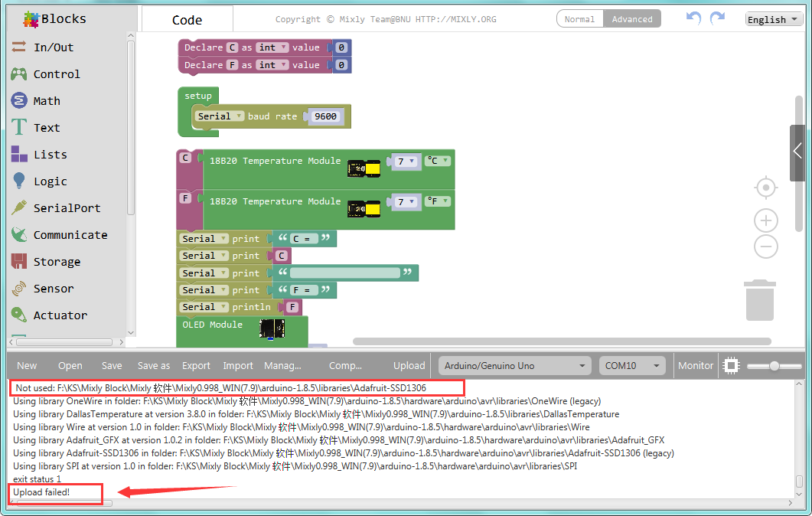Click the category list scroll down arrow
The height and width of the screenshot is (516, 812).
(131, 333)
